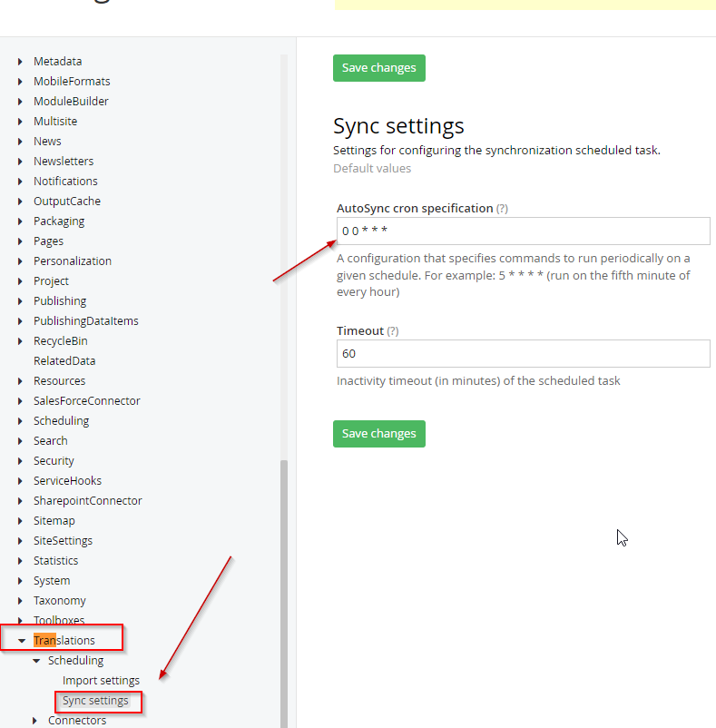Select Import settings in the tree
The image size is (716, 728).
(x=101, y=680)
